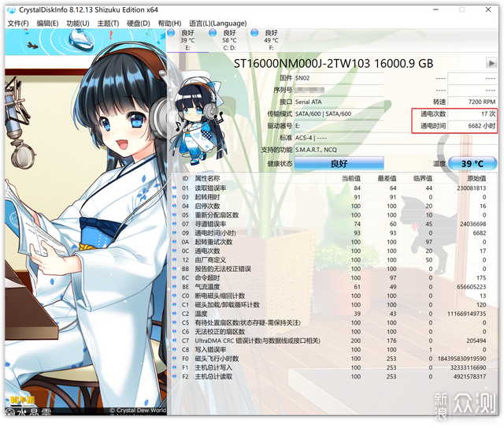504x428 pixels.
Task: Click the standard field ACS-4
Action: click(395, 138)
